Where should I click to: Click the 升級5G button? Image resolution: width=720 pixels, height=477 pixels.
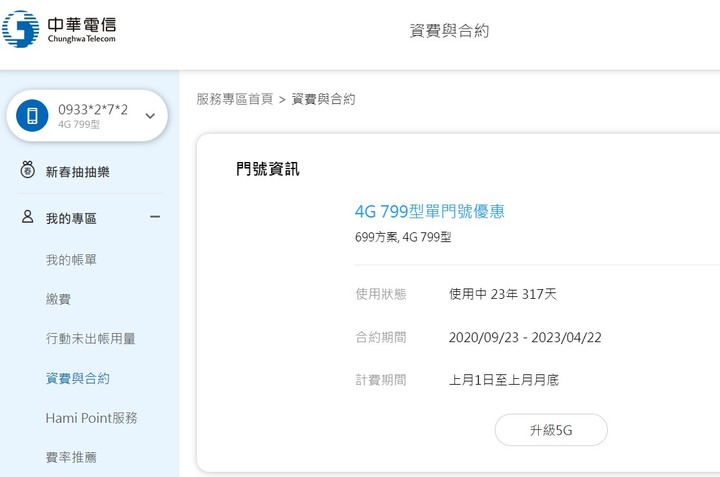click(x=551, y=430)
